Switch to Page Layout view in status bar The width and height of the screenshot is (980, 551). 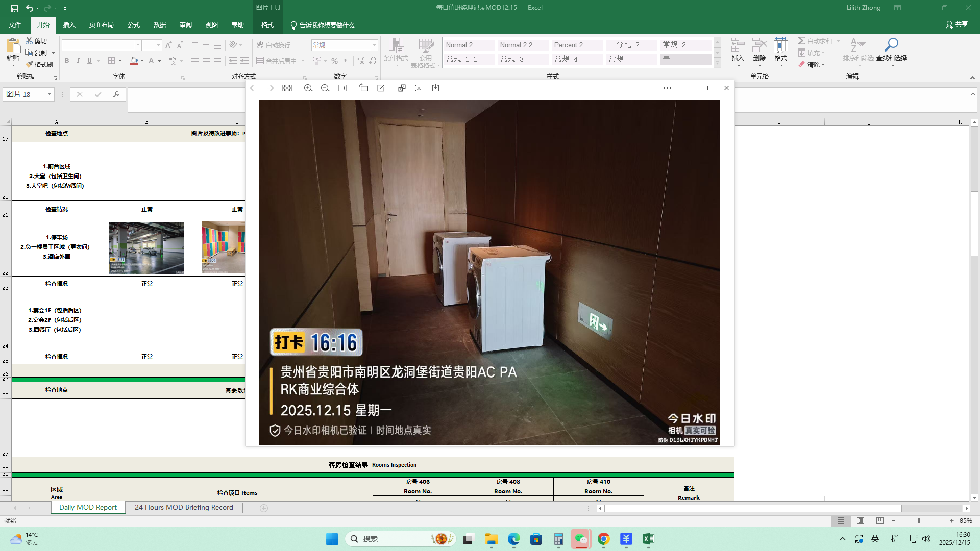[861, 521]
